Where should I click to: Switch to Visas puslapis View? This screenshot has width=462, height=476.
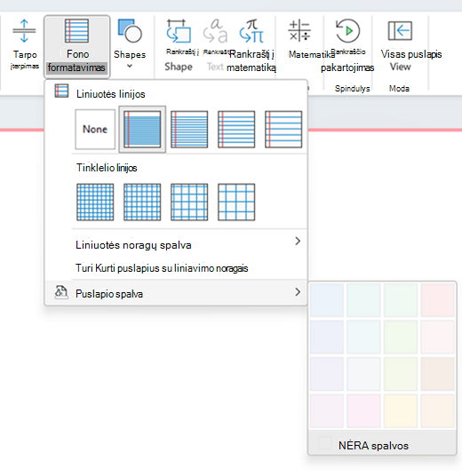click(x=400, y=31)
